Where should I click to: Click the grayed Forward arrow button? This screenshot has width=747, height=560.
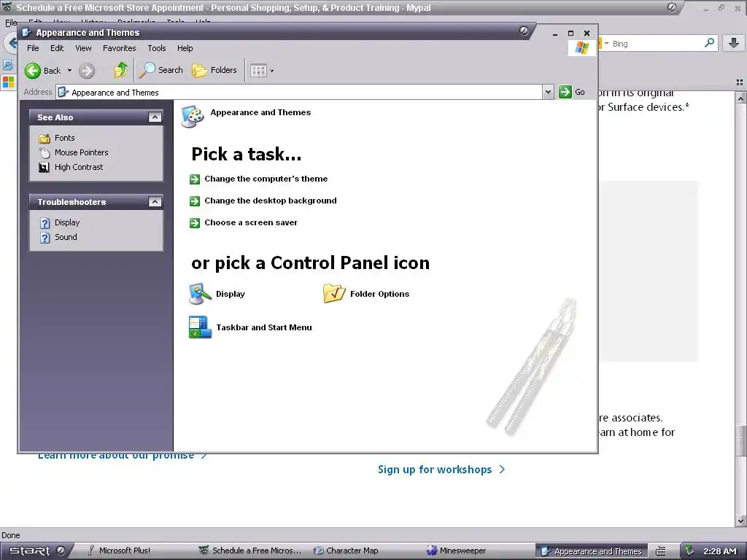[x=87, y=71]
